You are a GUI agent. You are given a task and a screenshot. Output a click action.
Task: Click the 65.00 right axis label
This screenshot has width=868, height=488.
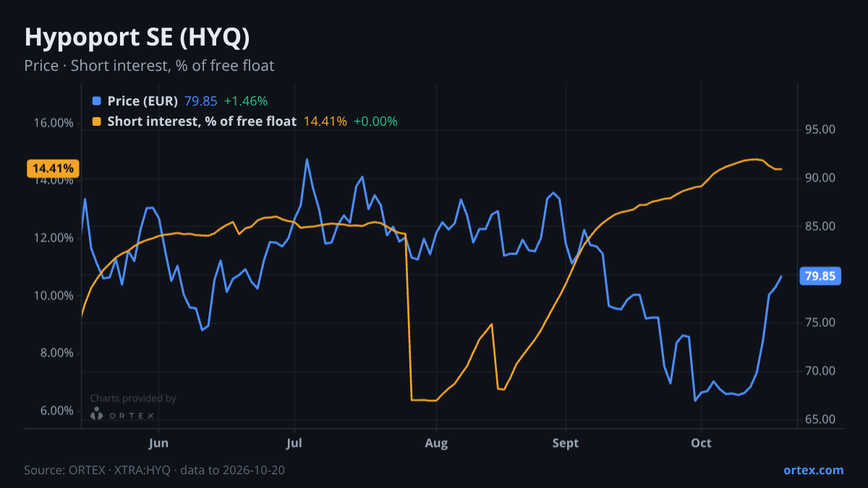pyautogui.click(x=820, y=420)
